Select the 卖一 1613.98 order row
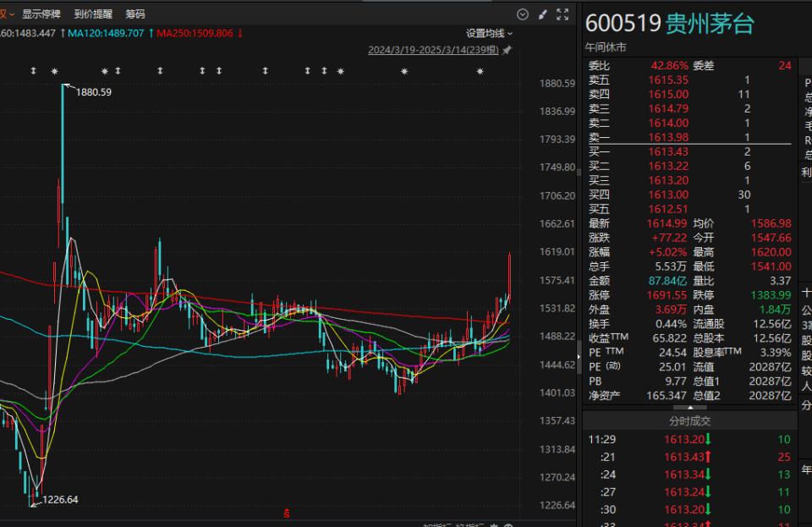 tap(690, 137)
